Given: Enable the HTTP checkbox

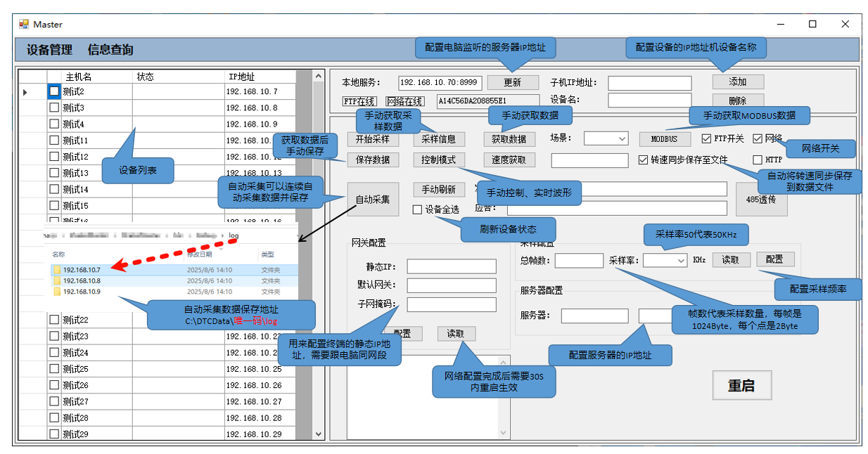Looking at the screenshot, I should [758, 160].
